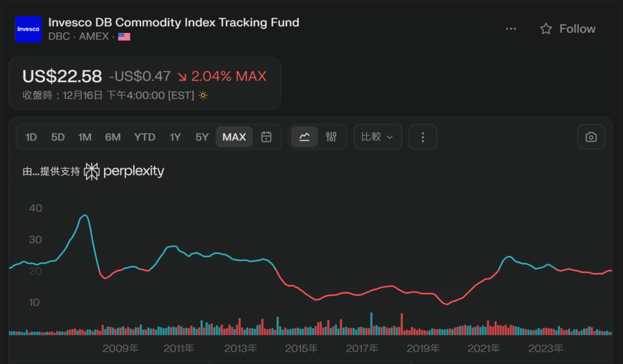Viewport: 623px width, 364px height.
Task: Select the 5D time range
Action: coord(58,137)
